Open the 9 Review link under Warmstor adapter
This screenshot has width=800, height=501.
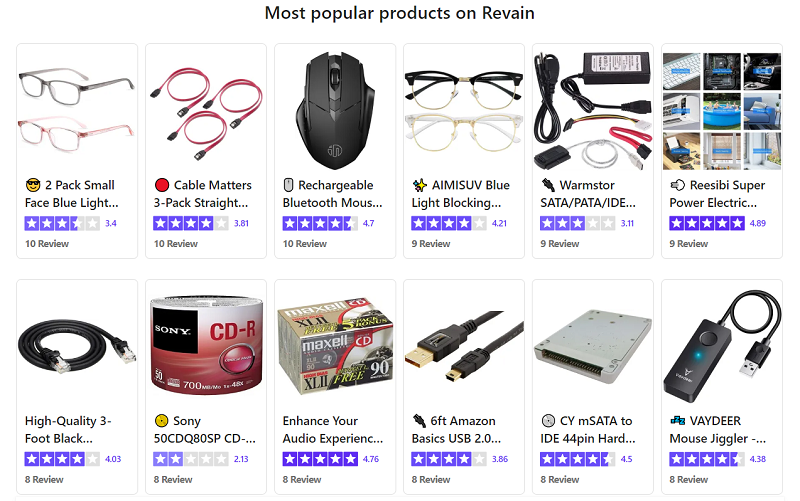pos(560,244)
